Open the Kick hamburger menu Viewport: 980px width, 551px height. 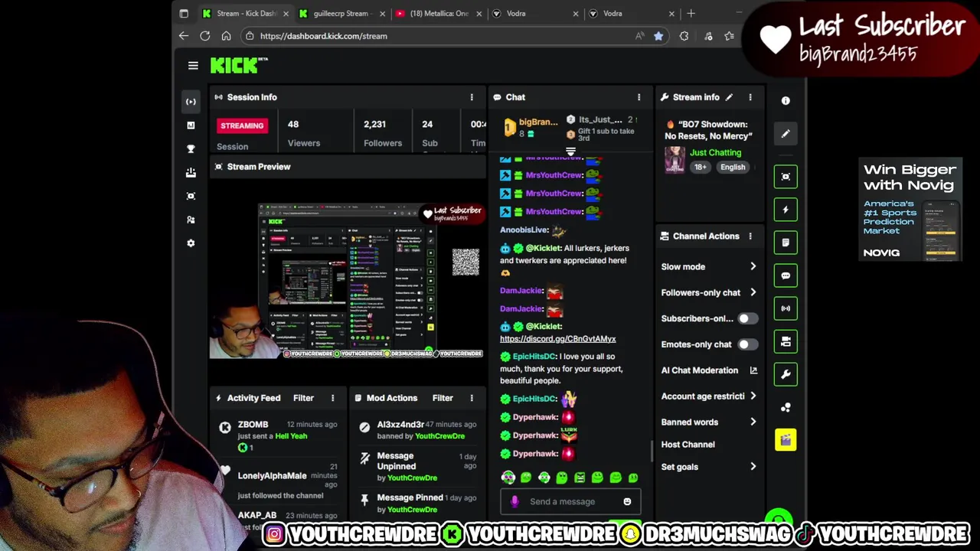pos(193,66)
